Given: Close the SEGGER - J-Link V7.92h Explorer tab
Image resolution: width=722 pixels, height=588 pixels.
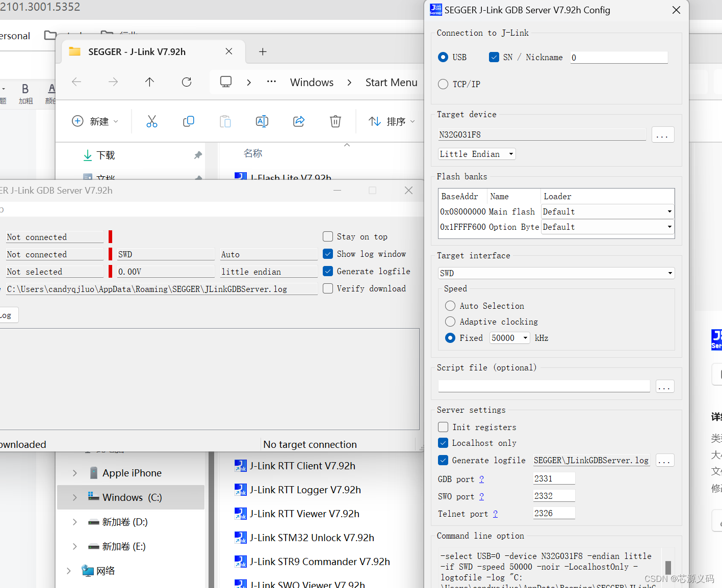Looking at the screenshot, I should [x=229, y=51].
